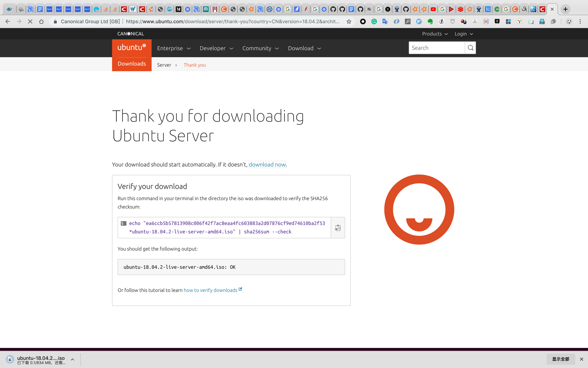
Task: Click the Search input field
Action: point(436,48)
